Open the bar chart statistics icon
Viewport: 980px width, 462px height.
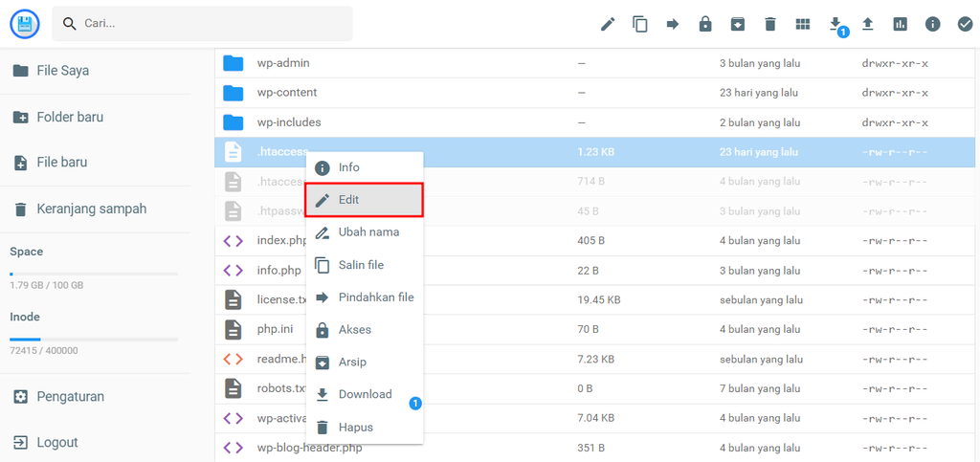click(900, 24)
